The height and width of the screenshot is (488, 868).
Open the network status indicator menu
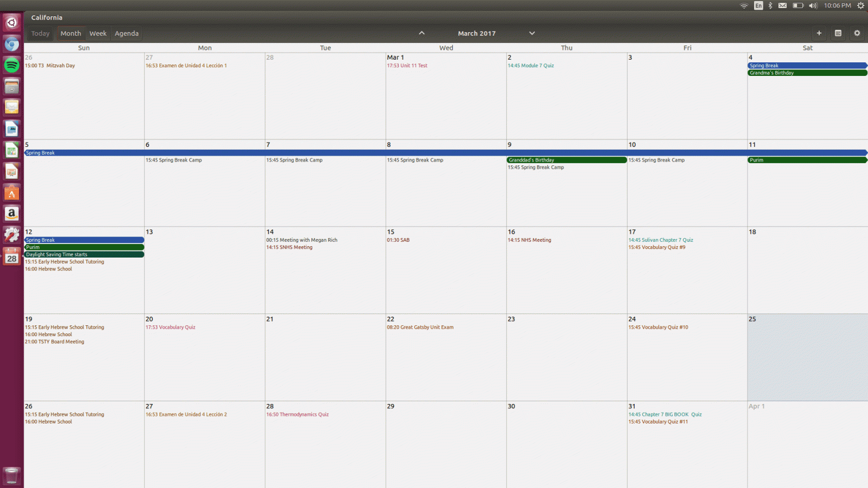[x=744, y=5]
